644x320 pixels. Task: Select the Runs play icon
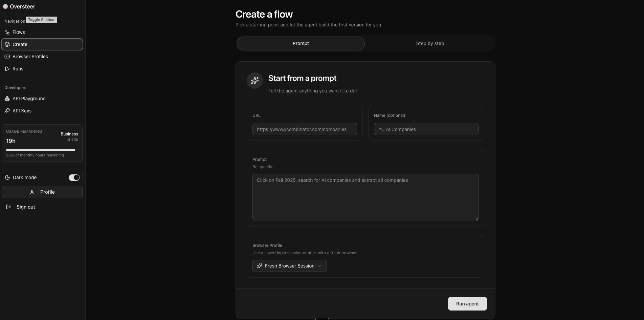coord(7,69)
